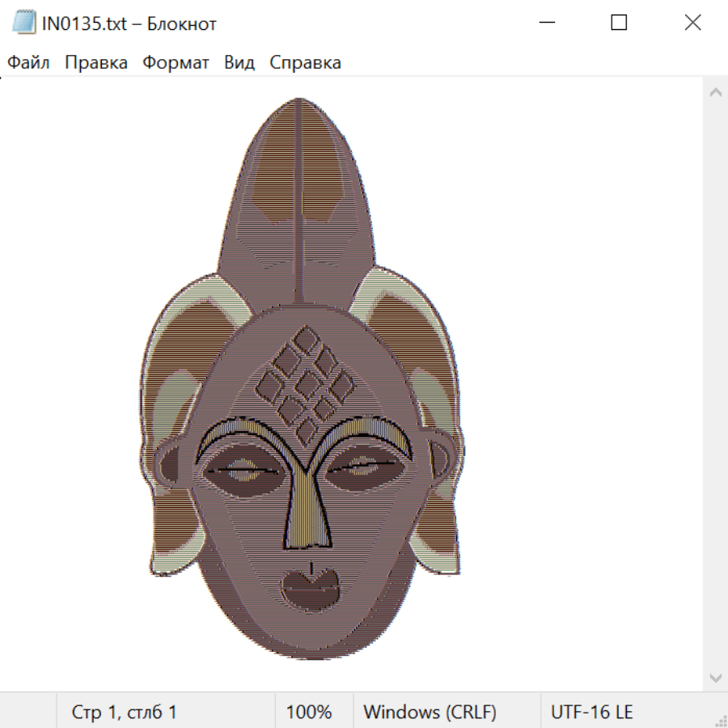Maximize the Notepad window
The height and width of the screenshot is (728, 728).
tap(619, 23)
